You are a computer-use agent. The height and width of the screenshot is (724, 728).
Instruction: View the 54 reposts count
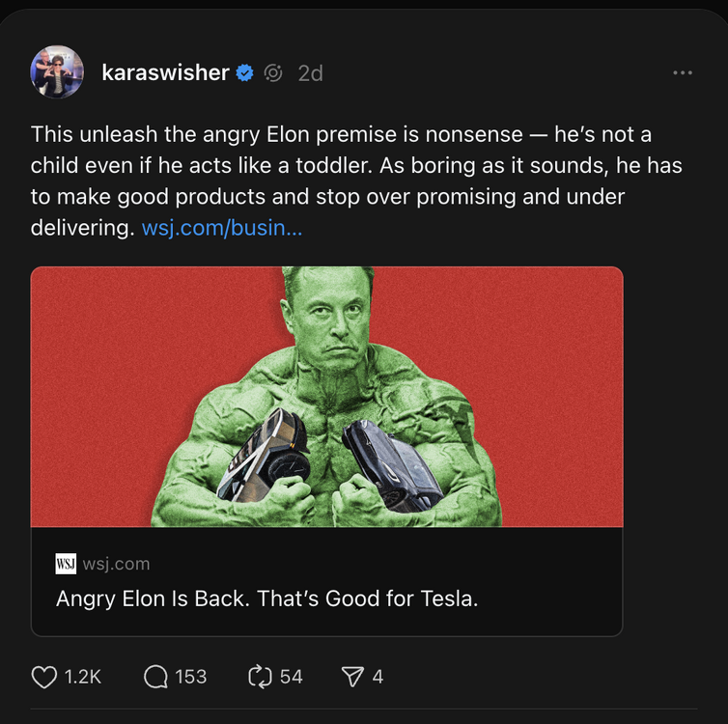291,677
